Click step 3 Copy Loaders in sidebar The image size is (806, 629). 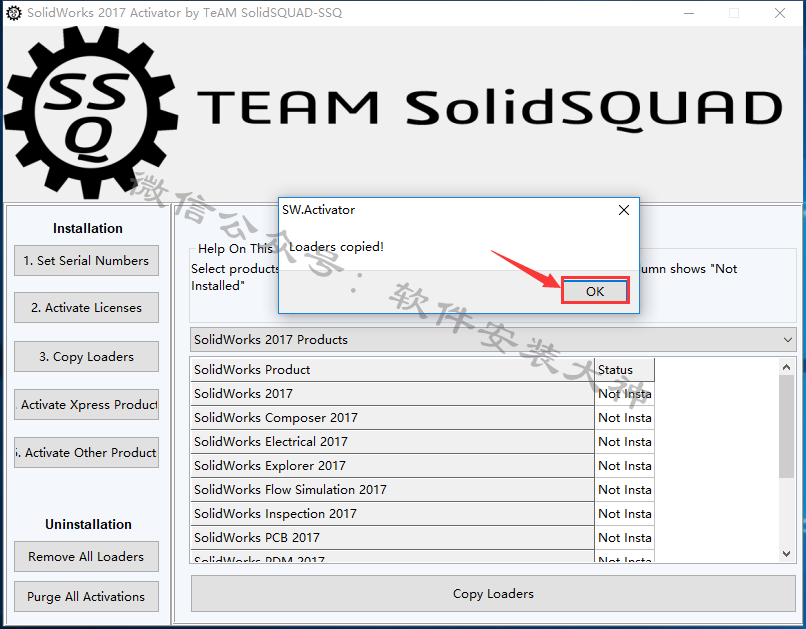[x=86, y=356]
